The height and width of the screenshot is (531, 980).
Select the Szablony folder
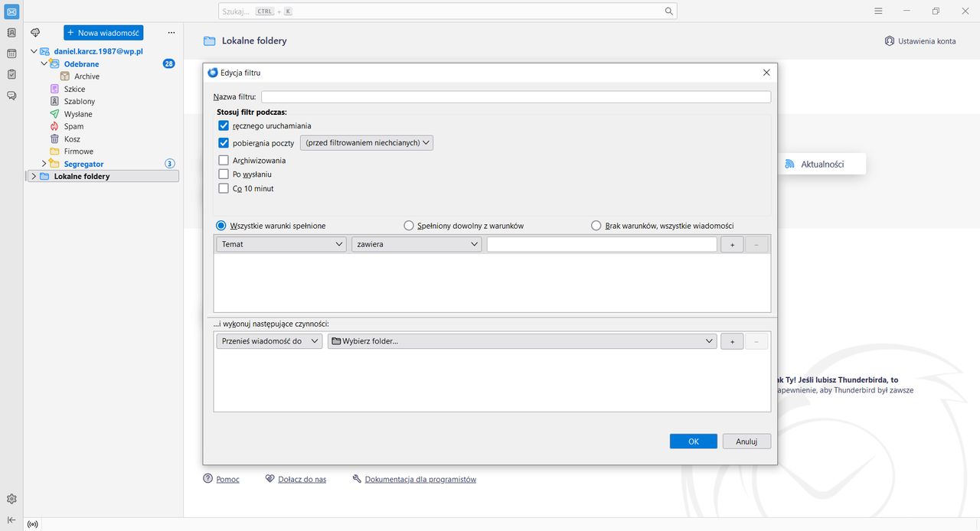click(x=80, y=101)
